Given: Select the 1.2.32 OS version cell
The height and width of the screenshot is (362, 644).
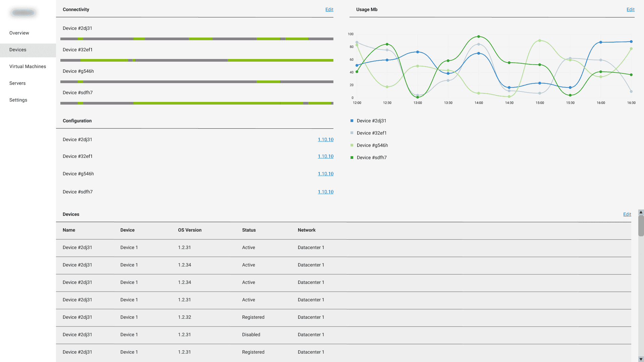Looking at the screenshot, I should pyautogui.click(x=184, y=317).
